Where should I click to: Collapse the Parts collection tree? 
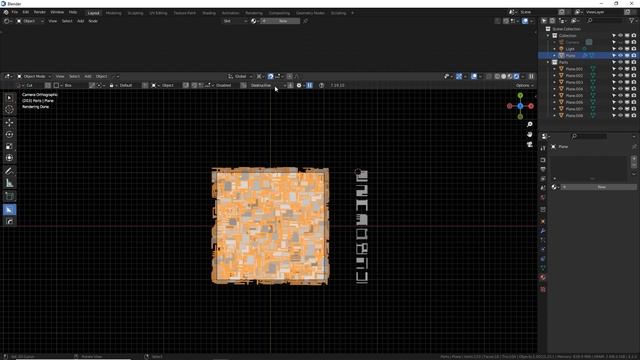click(x=548, y=62)
